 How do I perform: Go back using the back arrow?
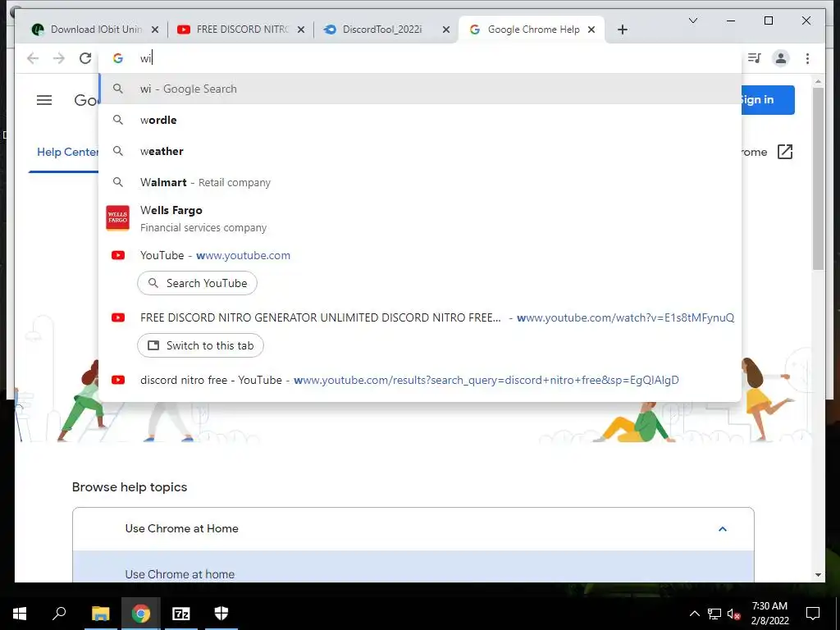pyautogui.click(x=33, y=58)
